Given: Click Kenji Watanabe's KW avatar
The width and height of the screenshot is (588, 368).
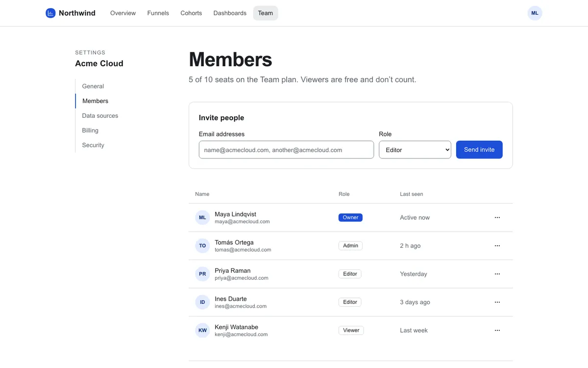Looking at the screenshot, I should pyautogui.click(x=202, y=330).
